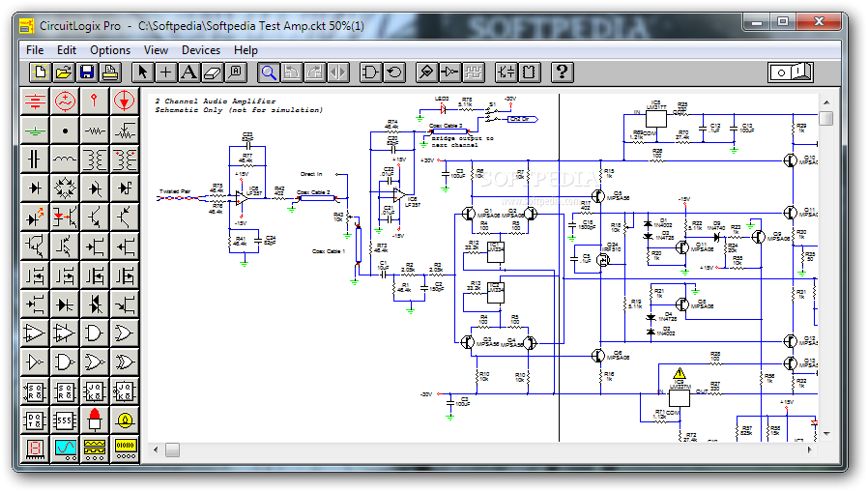Select the eraser delete tool
The width and height of the screenshot is (868, 492).
pos(213,72)
